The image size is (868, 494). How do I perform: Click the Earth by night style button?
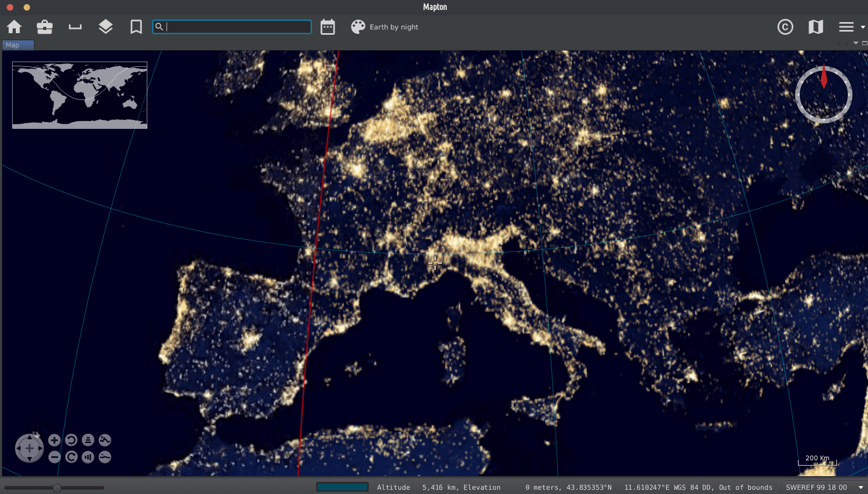coord(385,27)
